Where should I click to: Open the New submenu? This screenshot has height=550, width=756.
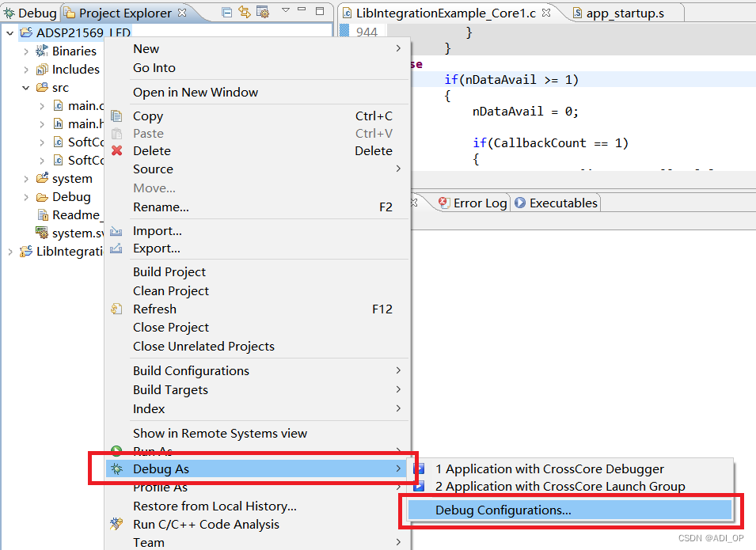(x=257, y=49)
